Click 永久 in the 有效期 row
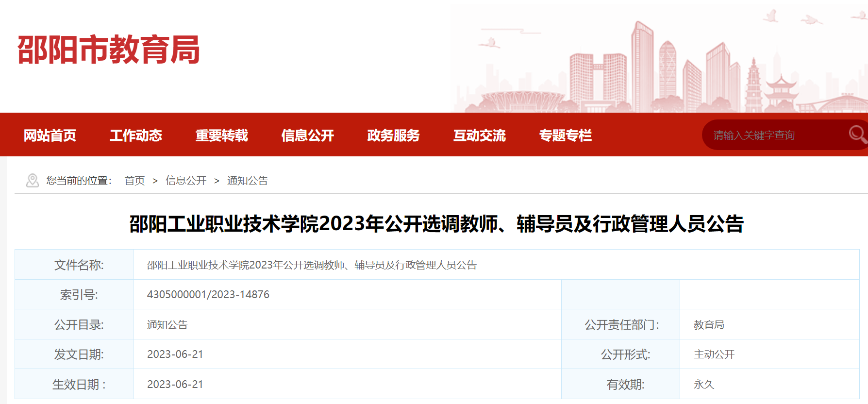 pos(704,384)
